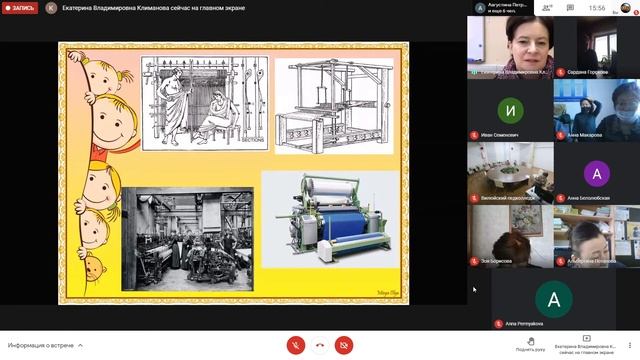Hang up using the leave call button
The height and width of the screenshot is (360, 640).
[320, 345]
